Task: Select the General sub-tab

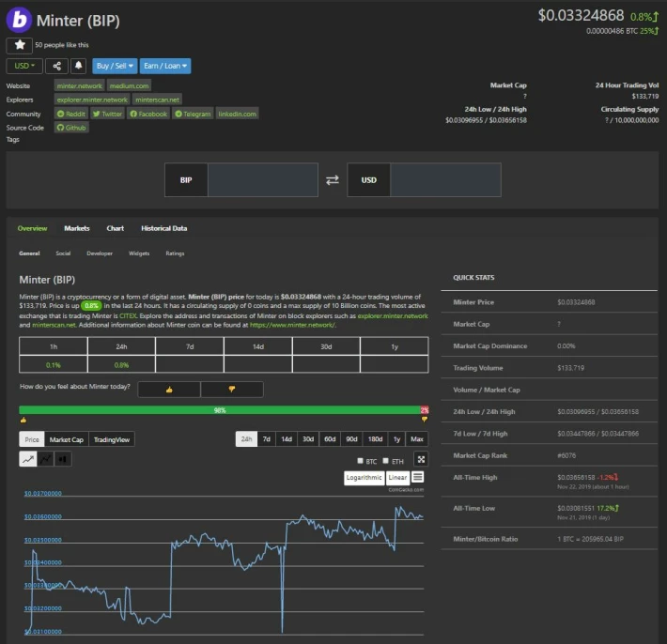Action: [29, 253]
